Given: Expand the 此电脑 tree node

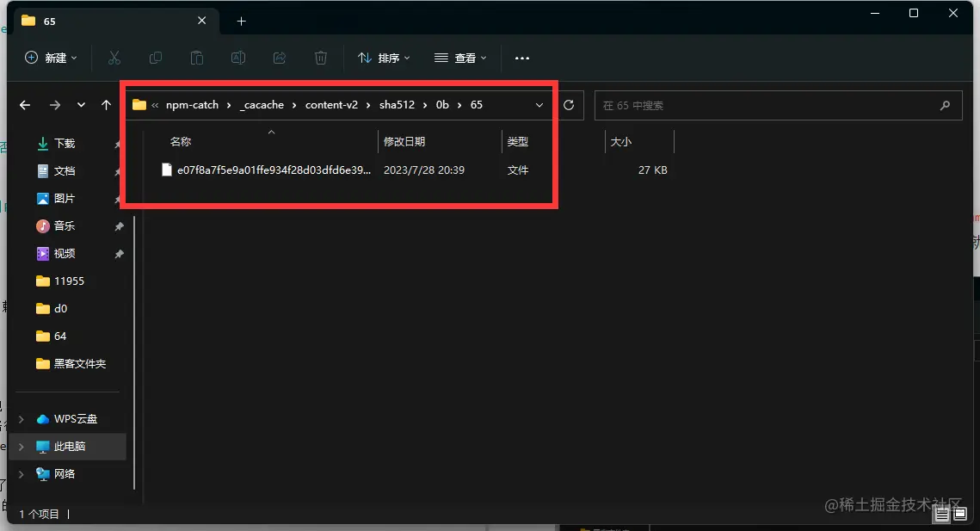Looking at the screenshot, I should (x=22, y=447).
